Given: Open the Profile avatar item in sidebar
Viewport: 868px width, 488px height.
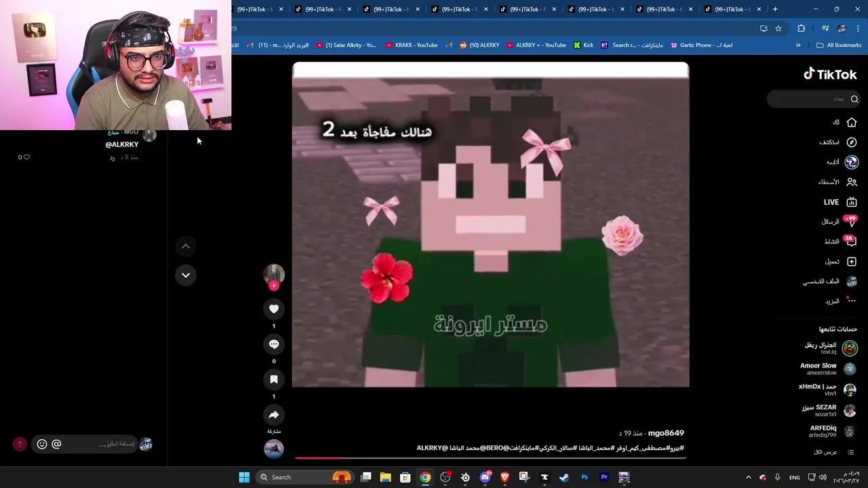Looking at the screenshot, I should [852, 281].
